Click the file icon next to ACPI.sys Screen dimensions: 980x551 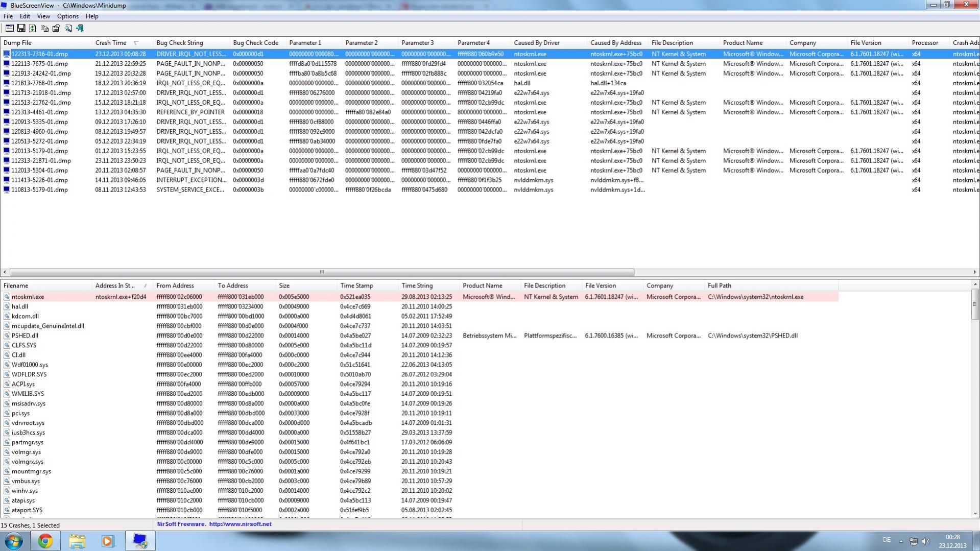coord(7,385)
